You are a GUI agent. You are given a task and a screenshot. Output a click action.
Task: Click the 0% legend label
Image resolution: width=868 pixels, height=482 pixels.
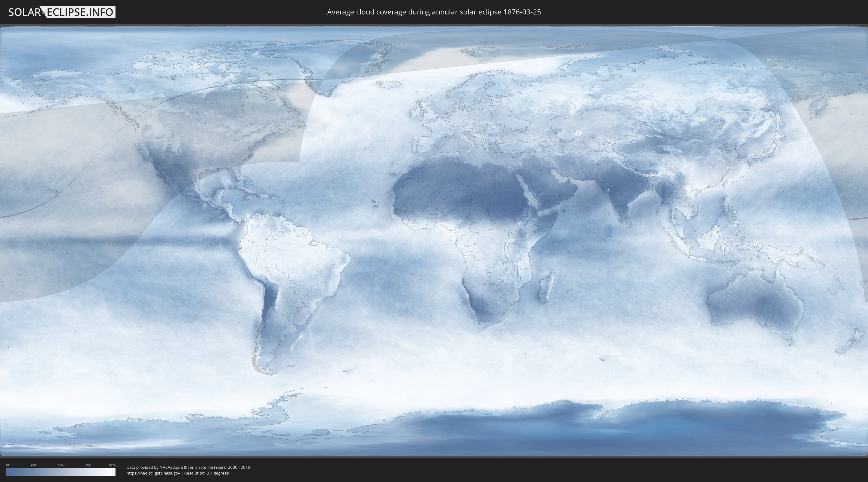(x=8, y=465)
